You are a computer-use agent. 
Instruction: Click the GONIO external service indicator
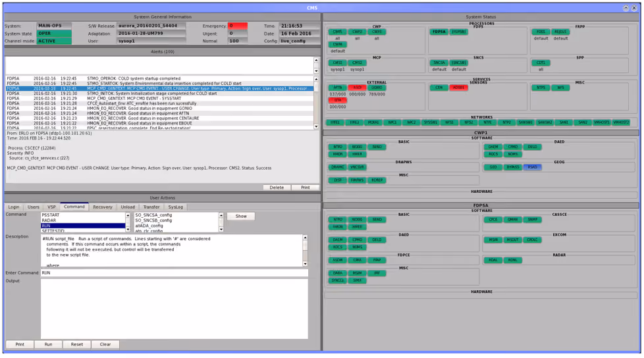click(377, 88)
